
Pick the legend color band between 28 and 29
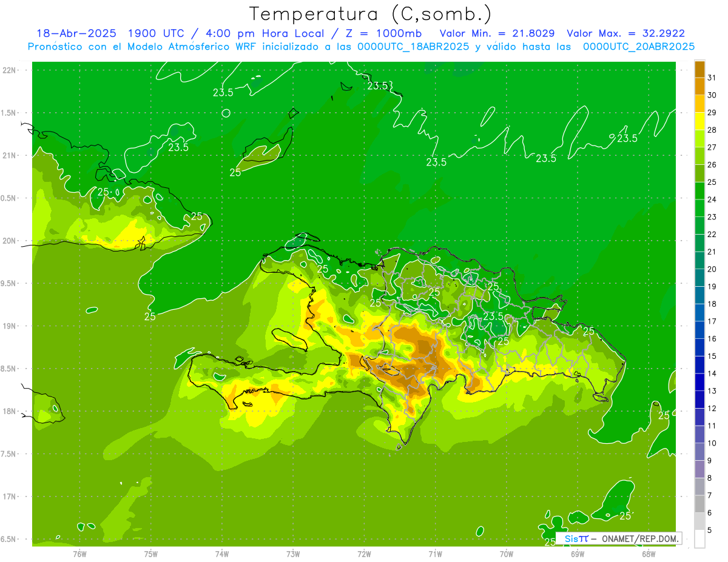coord(699,121)
